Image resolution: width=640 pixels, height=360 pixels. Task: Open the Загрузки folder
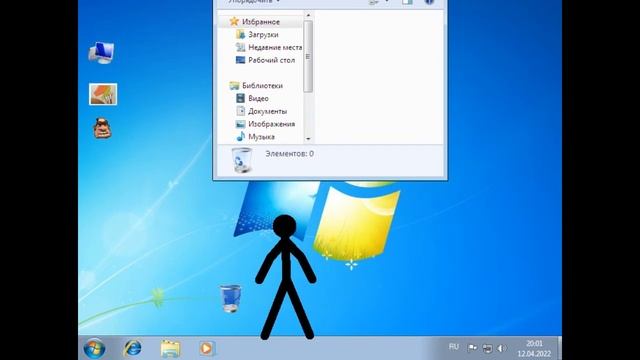pyautogui.click(x=263, y=35)
